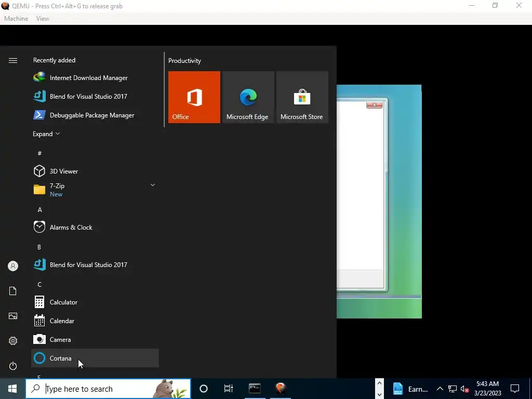Image resolution: width=532 pixels, height=399 pixels.
Task: Jump to the # letter header
Action: tap(39, 153)
